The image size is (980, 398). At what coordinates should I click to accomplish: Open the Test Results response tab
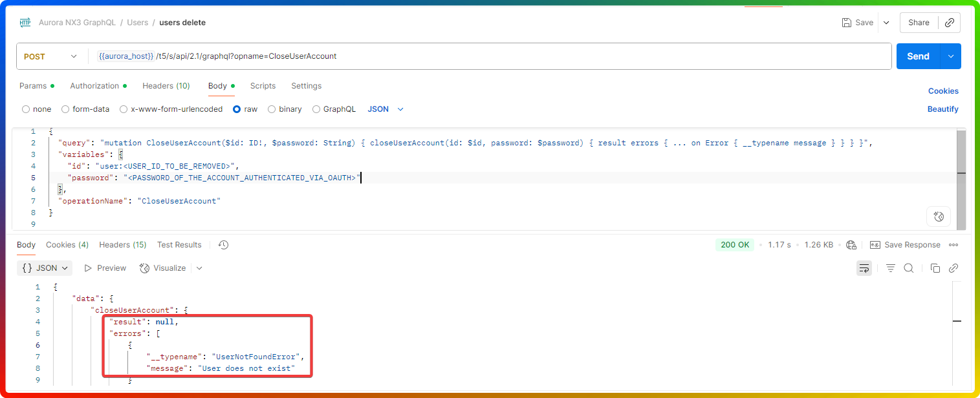tap(179, 245)
